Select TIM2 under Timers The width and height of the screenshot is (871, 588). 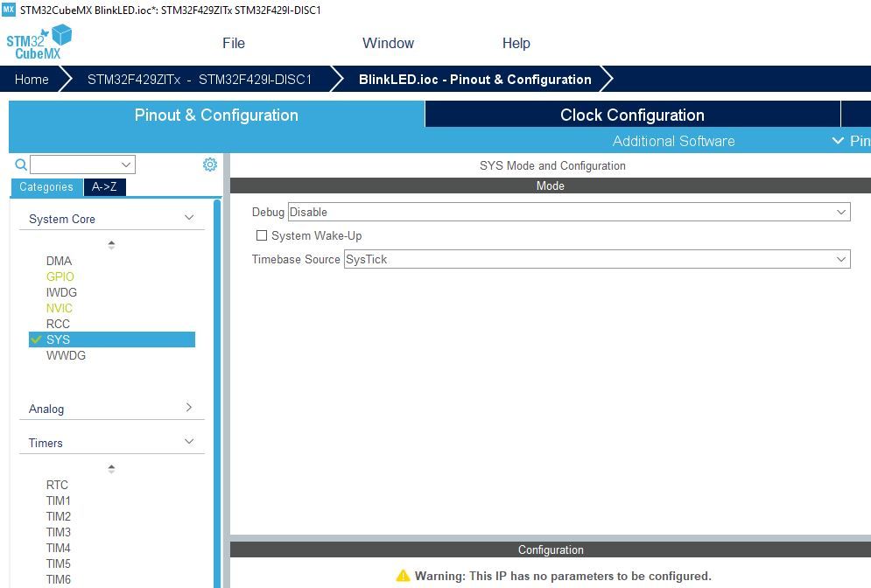[59, 516]
